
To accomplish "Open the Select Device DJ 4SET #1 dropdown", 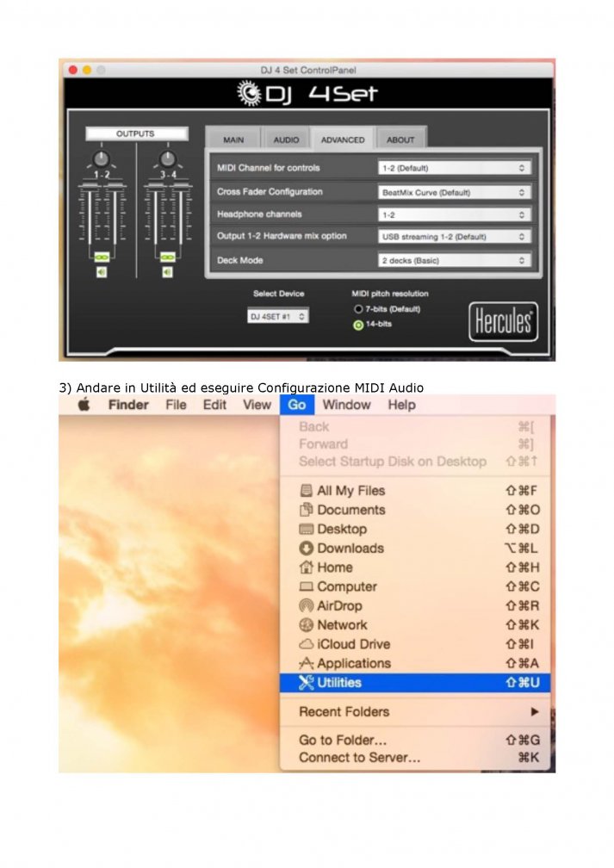I will pyautogui.click(x=278, y=316).
